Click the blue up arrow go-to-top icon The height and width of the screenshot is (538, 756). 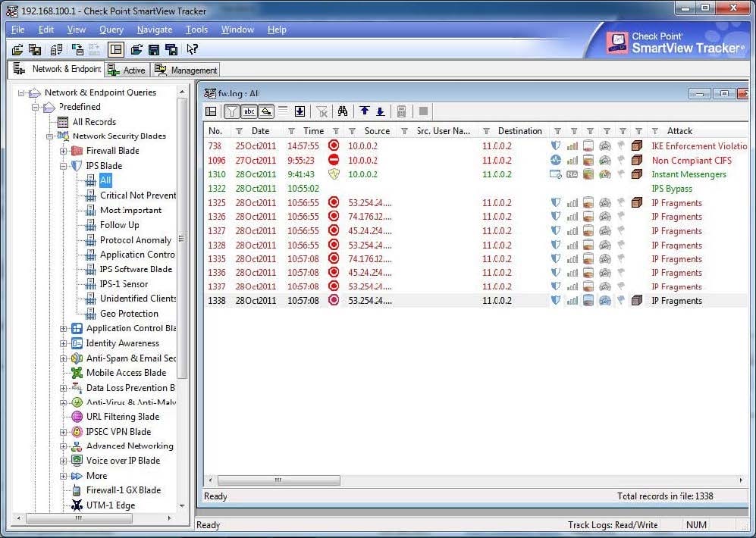coord(365,111)
